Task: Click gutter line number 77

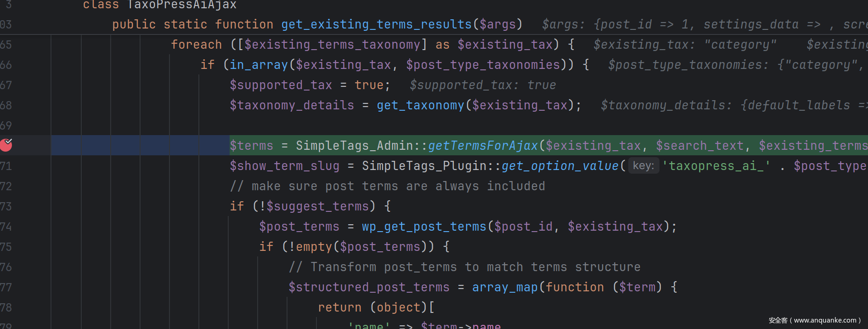Action: point(6,287)
